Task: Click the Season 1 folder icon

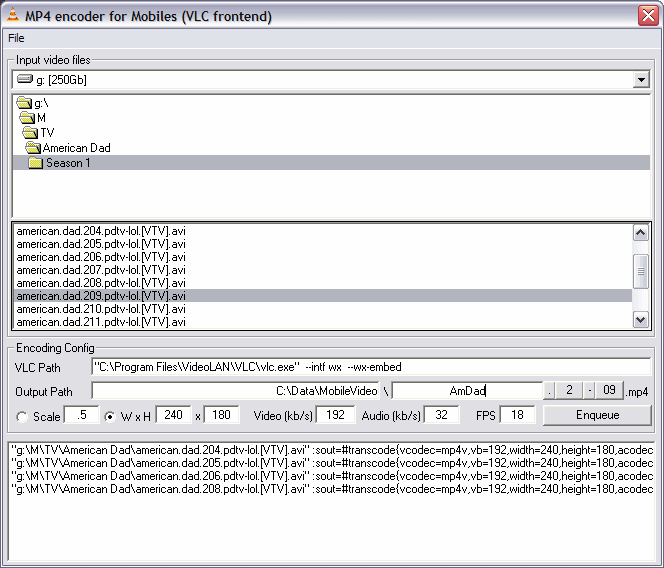Action: pos(36,163)
